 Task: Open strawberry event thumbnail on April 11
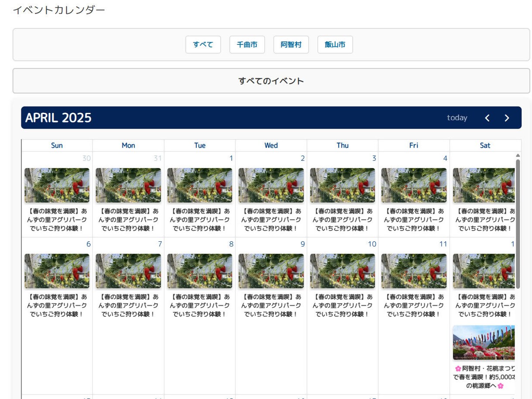(x=414, y=271)
